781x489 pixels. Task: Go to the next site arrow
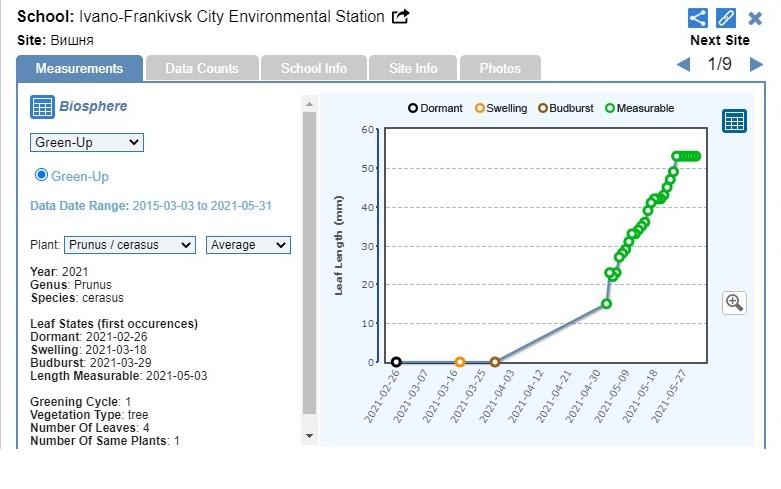756,65
